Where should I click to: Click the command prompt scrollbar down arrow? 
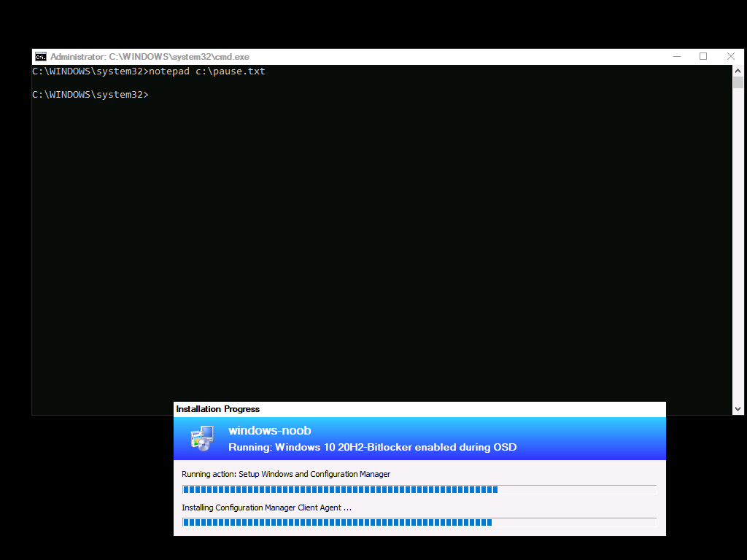[x=738, y=409]
